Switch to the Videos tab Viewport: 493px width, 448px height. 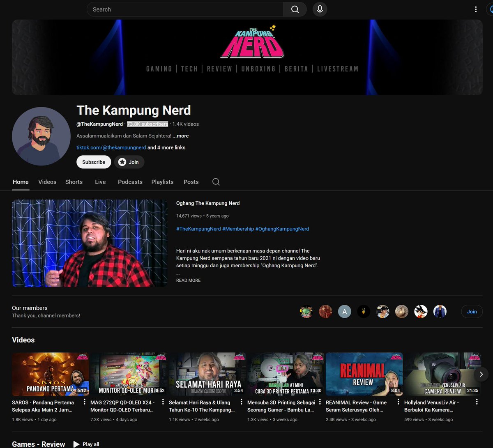(x=47, y=182)
